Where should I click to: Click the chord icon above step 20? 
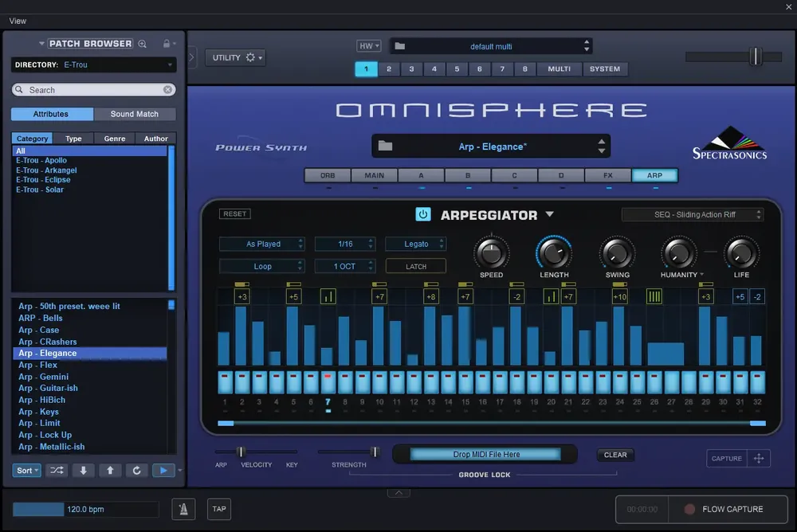(x=551, y=296)
